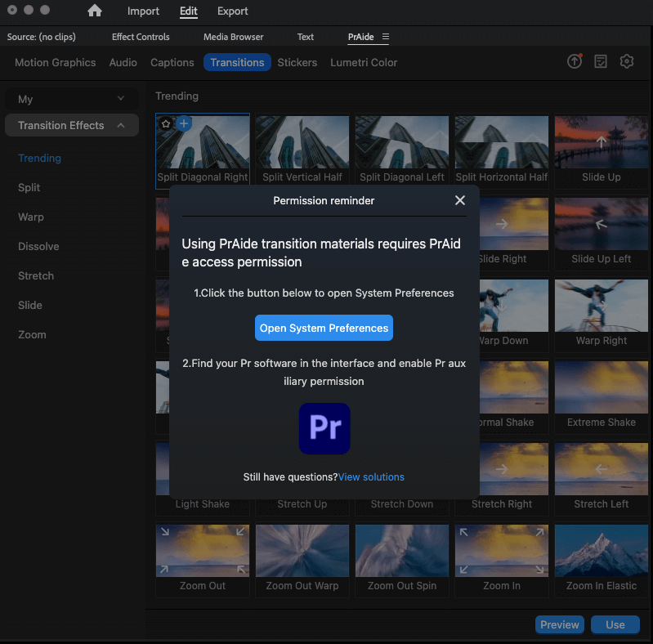Open the checklist notes icon
653x644 pixels.
[601, 61]
